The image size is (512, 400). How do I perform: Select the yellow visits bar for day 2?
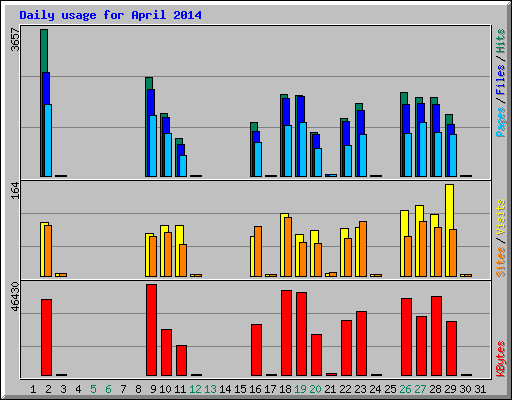[x=42, y=249]
